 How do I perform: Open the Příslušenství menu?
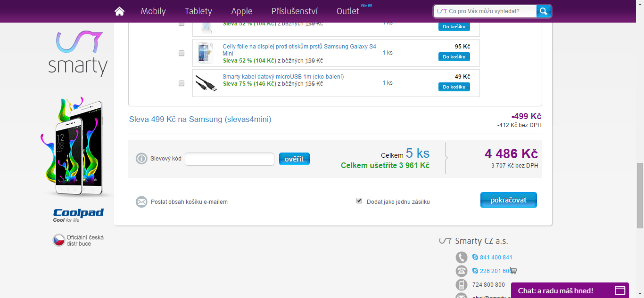click(295, 11)
